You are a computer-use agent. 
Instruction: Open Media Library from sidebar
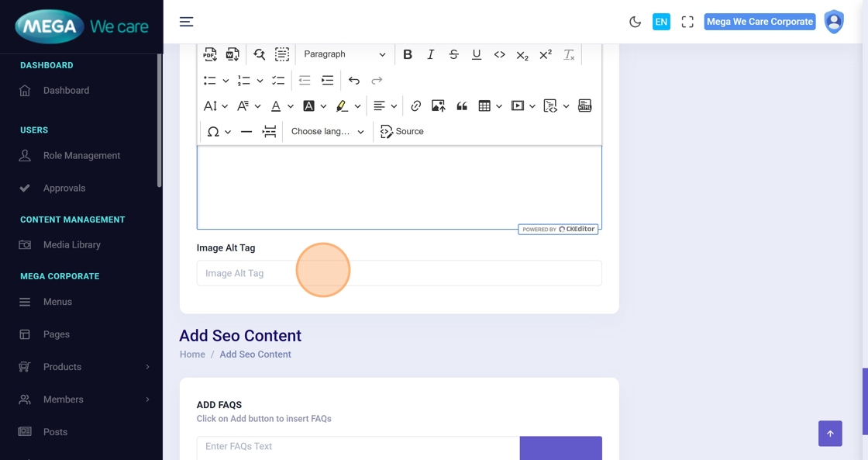[72, 245]
